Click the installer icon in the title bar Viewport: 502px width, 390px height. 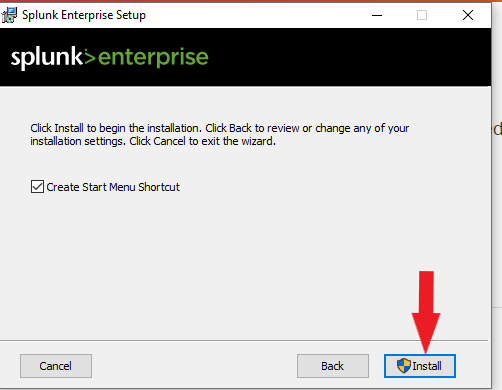[9, 15]
